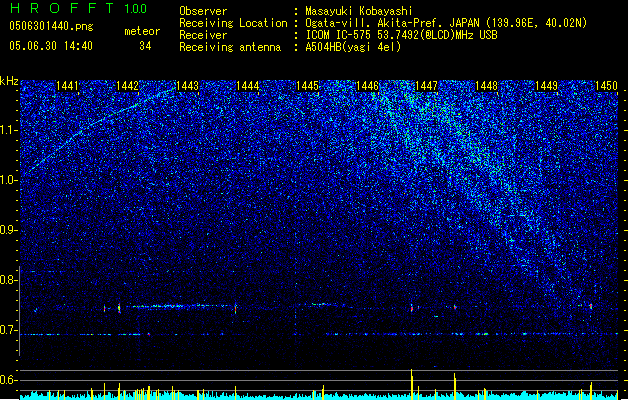Click the meteor count value 34
This screenshot has width=629, height=400.
pyautogui.click(x=145, y=46)
